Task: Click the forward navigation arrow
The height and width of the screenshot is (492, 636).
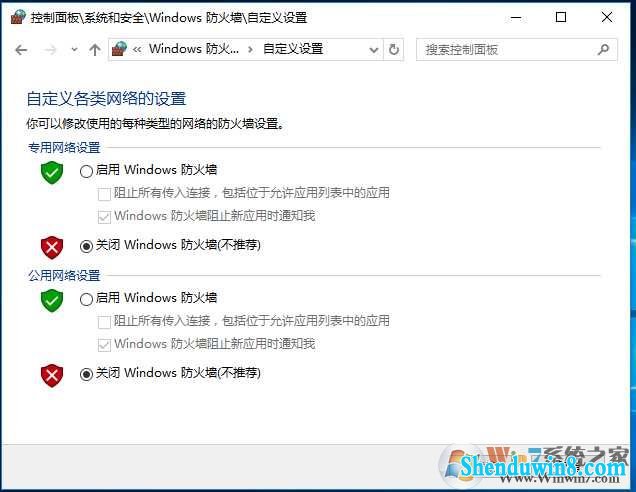Action: 50,50
